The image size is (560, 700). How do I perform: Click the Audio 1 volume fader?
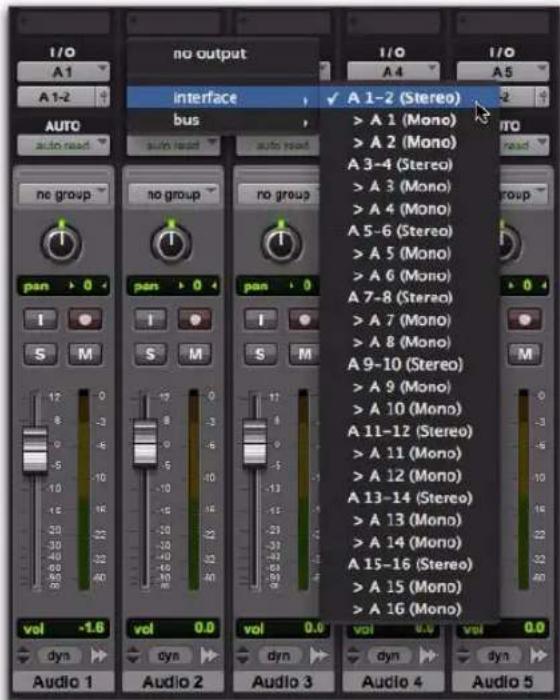click(35, 449)
